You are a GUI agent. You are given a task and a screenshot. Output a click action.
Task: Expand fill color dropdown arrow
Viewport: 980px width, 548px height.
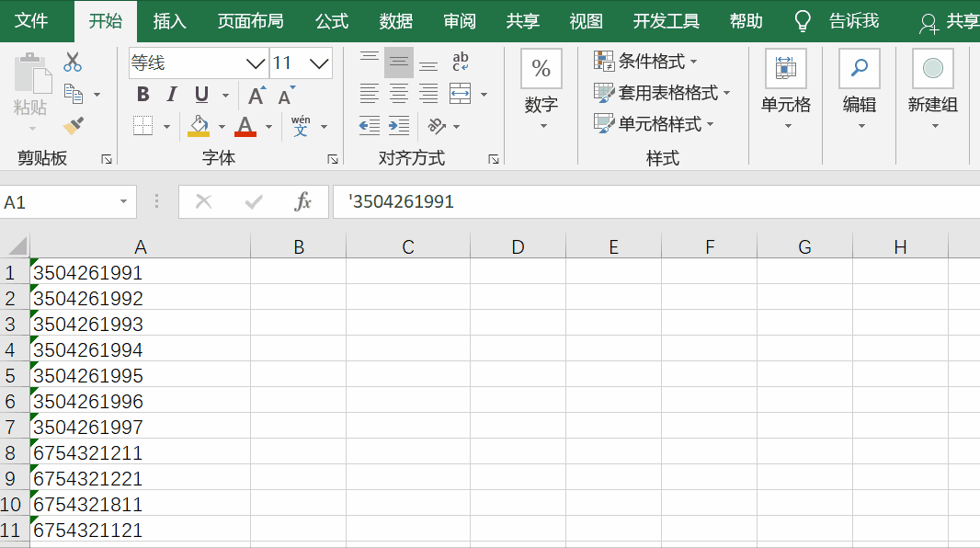pos(222,127)
